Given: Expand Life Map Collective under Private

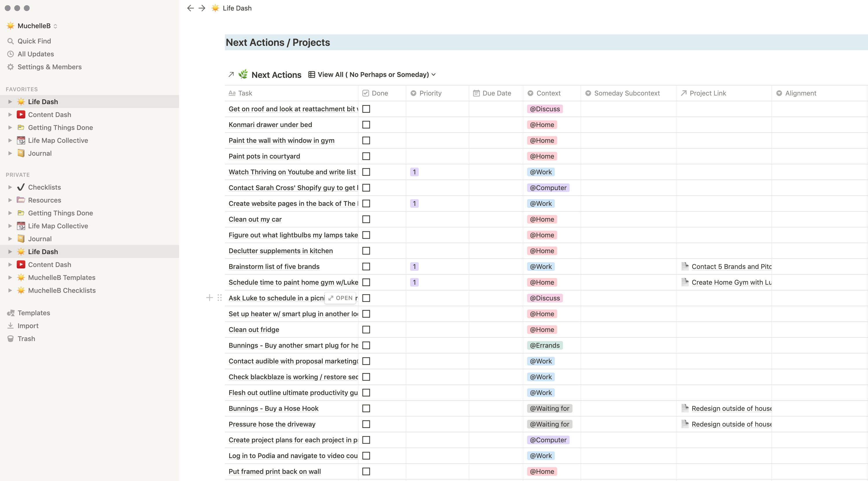Looking at the screenshot, I should (x=10, y=226).
